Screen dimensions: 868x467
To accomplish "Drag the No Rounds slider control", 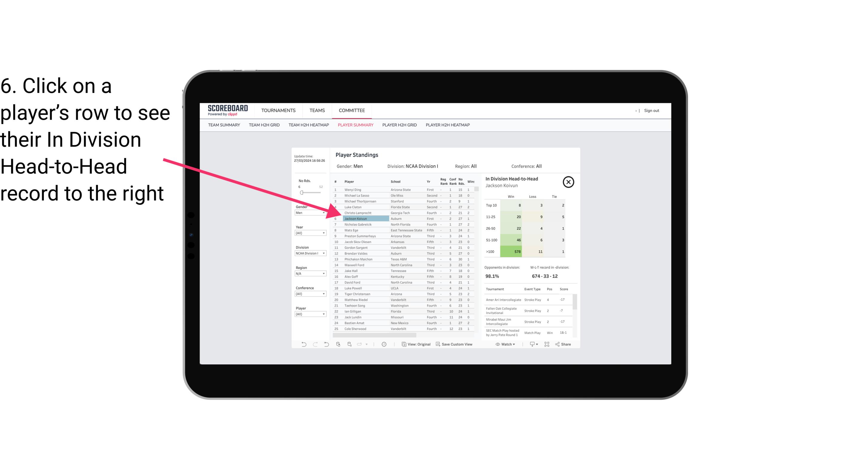I will pos(301,193).
